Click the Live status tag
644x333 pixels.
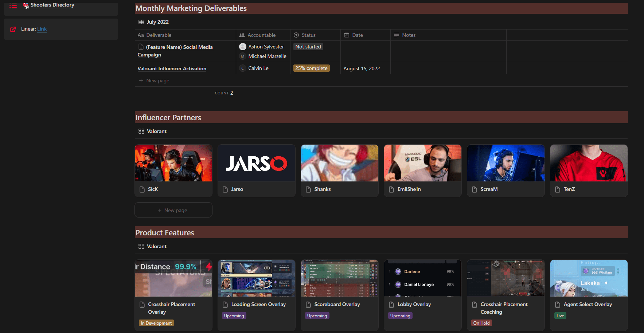coord(560,316)
